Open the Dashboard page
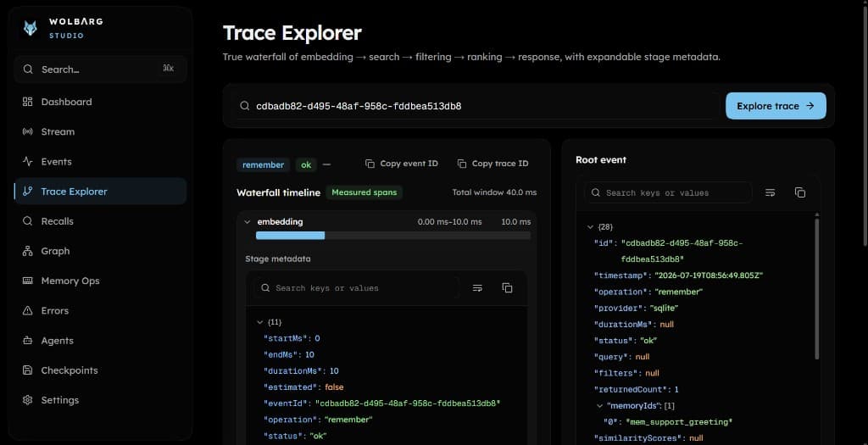 [x=100, y=102]
